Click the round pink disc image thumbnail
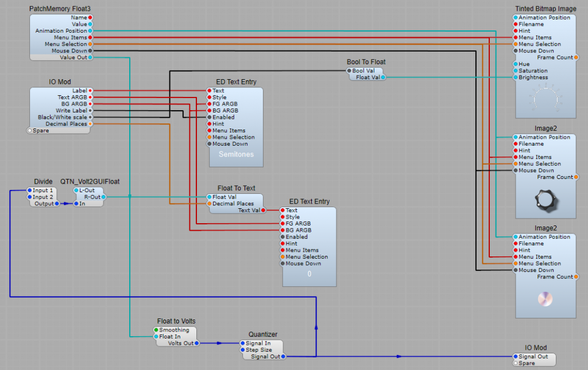Image resolution: width=588 pixels, height=370 pixels. pos(545,299)
